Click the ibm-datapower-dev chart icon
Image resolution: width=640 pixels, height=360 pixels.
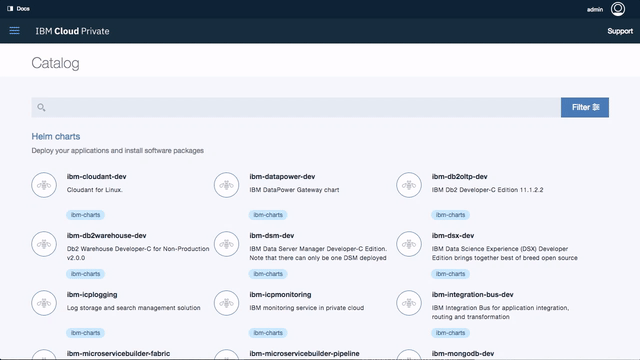point(226,185)
